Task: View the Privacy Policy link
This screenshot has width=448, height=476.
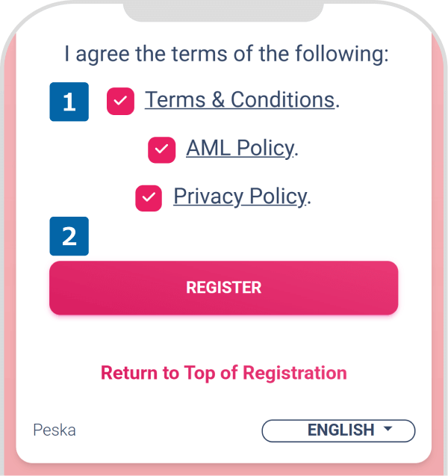Action: point(239,197)
